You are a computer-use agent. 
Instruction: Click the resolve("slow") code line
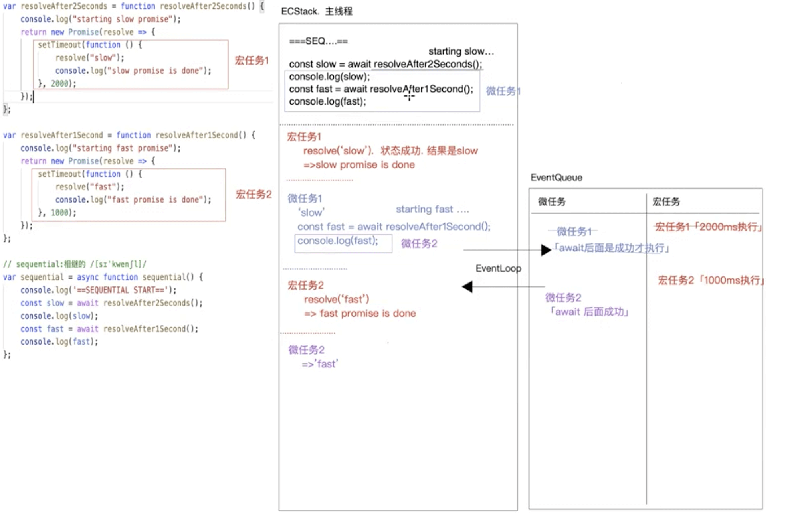click(90, 58)
